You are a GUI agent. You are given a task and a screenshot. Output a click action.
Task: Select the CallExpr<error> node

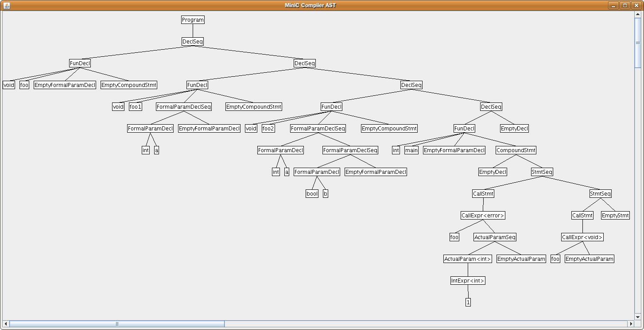tap(483, 216)
